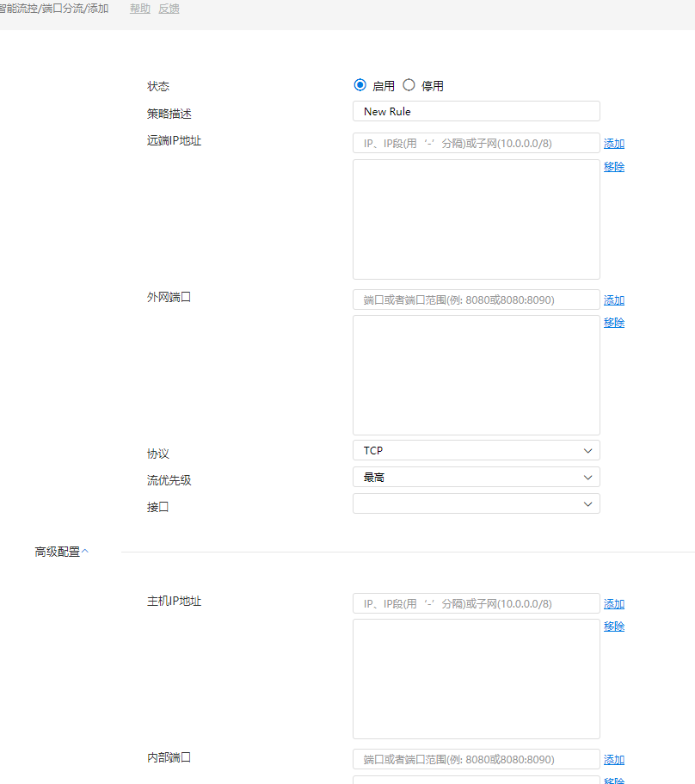
Task: Click 添加 link next to 远端IP地址
Action: pos(613,144)
